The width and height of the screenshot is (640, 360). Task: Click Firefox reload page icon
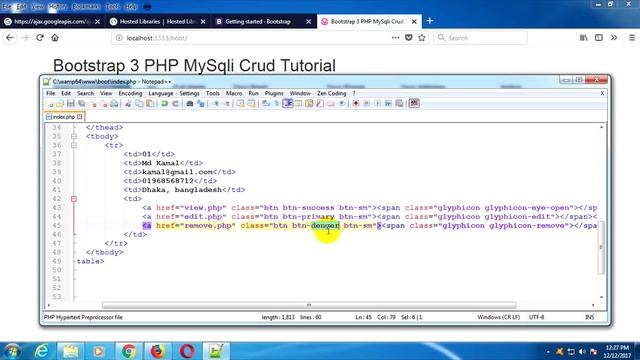[40, 38]
